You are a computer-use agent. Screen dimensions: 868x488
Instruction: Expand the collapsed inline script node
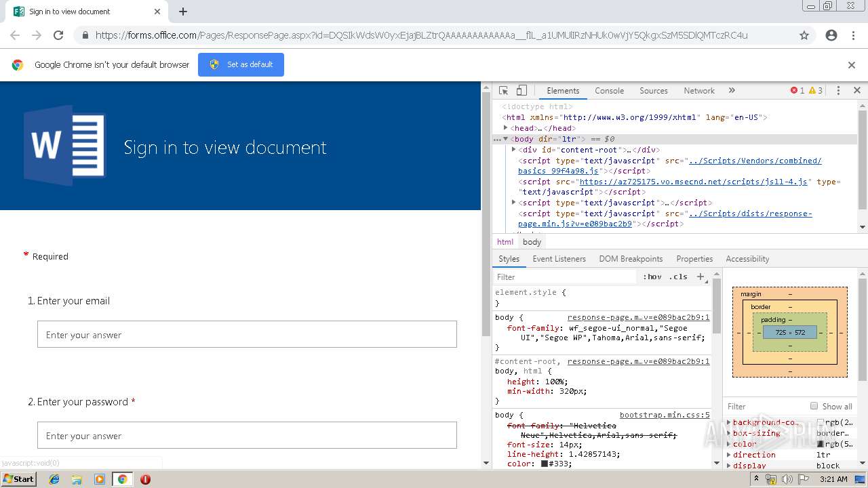(x=513, y=203)
